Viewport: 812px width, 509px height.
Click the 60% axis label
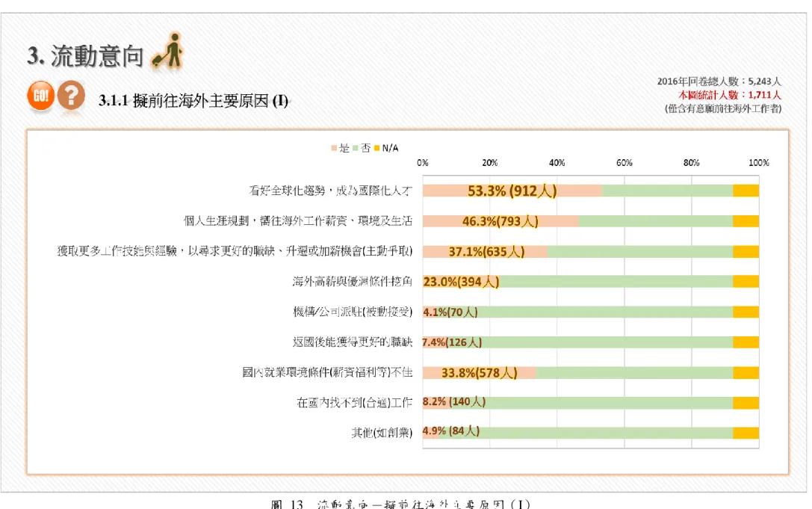pyautogui.click(x=625, y=163)
